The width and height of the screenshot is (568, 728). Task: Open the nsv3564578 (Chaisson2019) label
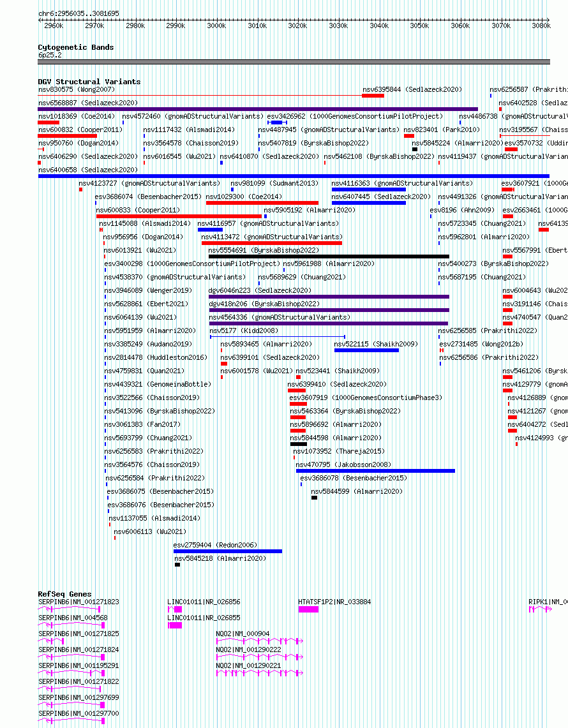tap(191, 143)
